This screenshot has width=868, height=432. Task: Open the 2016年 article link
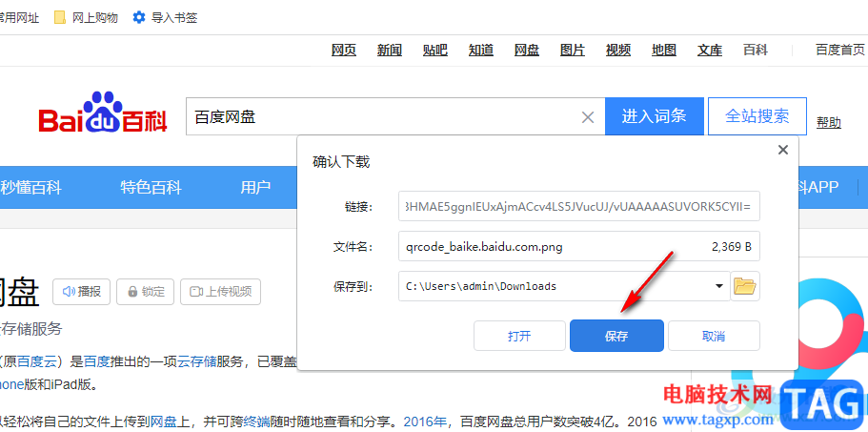(x=425, y=422)
